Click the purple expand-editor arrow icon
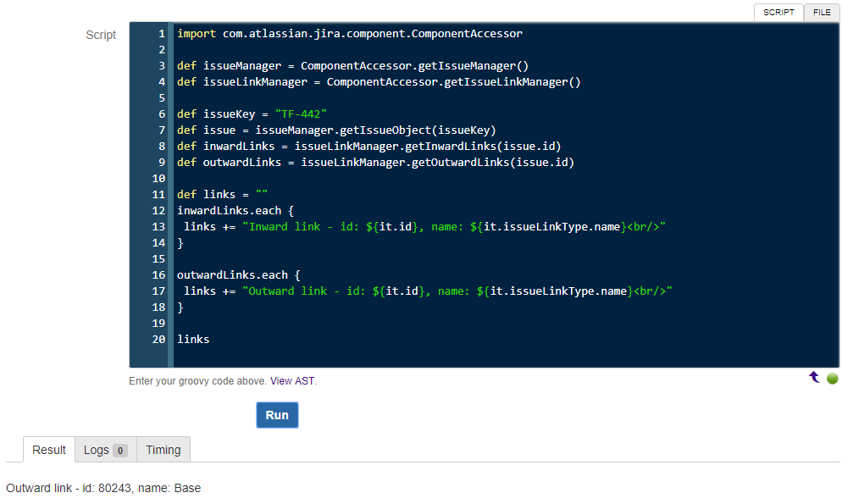 tap(814, 377)
